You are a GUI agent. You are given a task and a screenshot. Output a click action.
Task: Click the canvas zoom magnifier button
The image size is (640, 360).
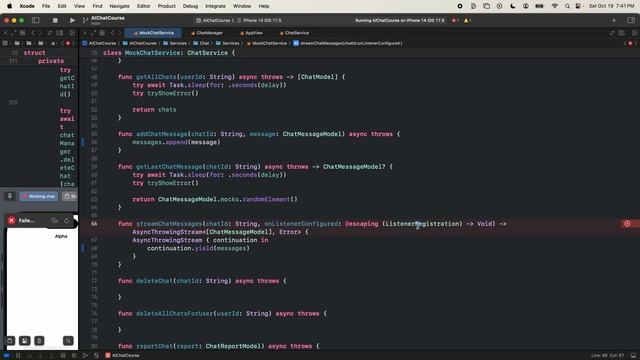click(x=68, y=340)
